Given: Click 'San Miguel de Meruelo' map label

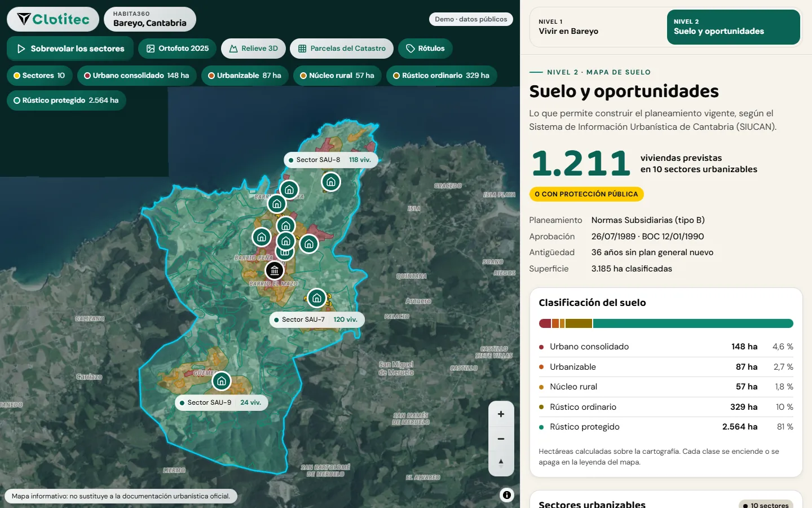Looking at the screenshot, I should point(396,368).
